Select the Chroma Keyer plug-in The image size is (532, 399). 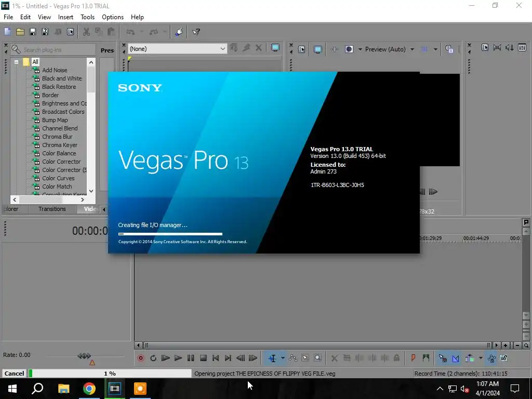click(x=60, y=145)
